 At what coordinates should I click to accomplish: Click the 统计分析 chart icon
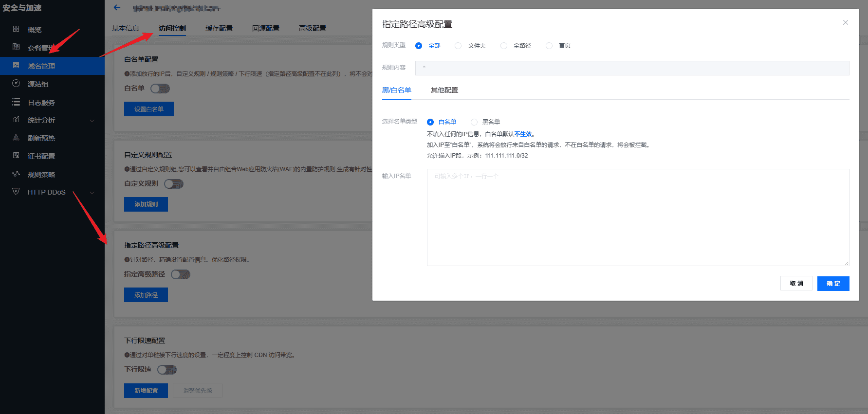[16, 120]
